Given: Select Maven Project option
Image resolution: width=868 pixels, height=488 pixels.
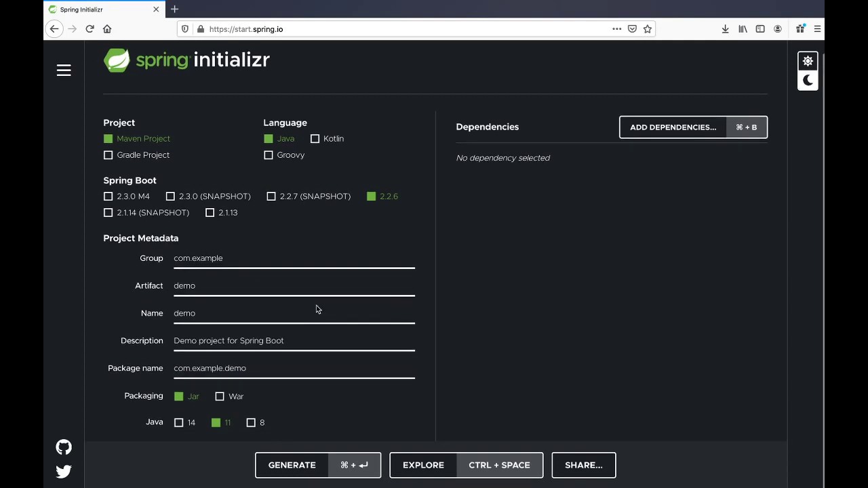Looking at the screenshot, I should tap(136, 139).
